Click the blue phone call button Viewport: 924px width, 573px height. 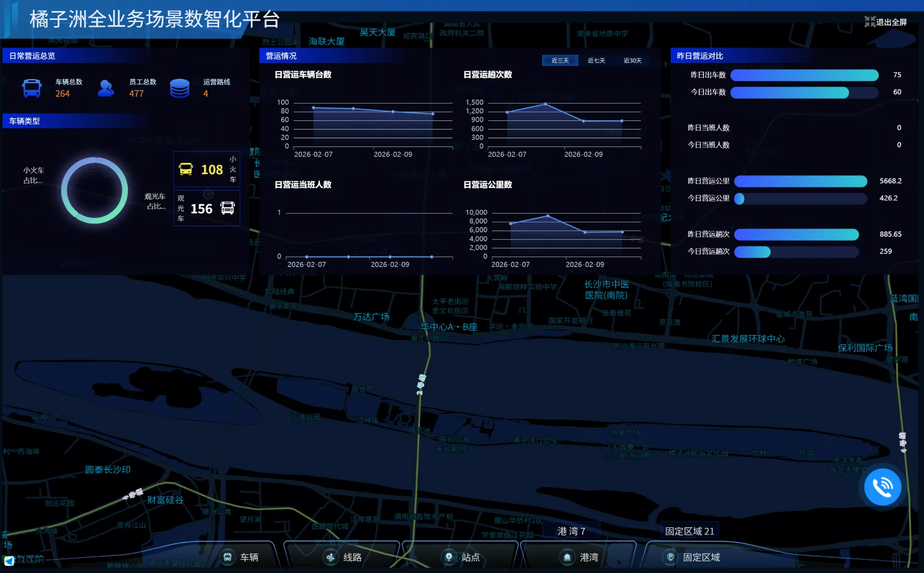coord(882,487)
